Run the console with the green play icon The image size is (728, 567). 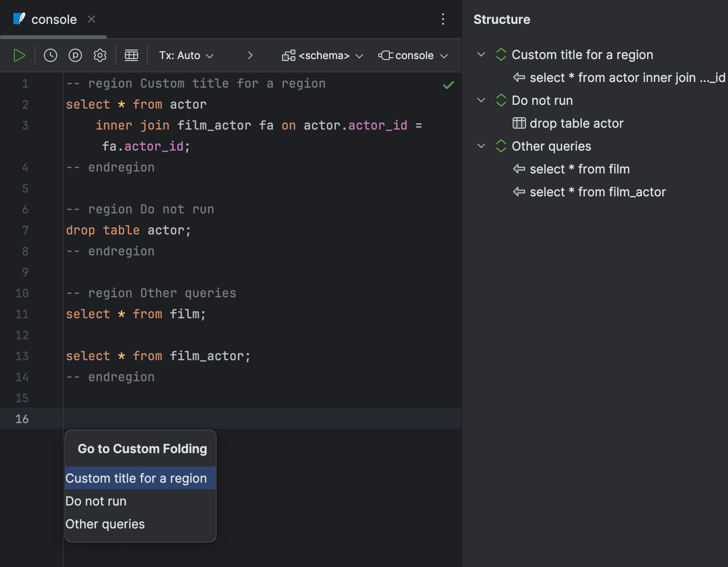pyautogui.click(x=20, y=55)
